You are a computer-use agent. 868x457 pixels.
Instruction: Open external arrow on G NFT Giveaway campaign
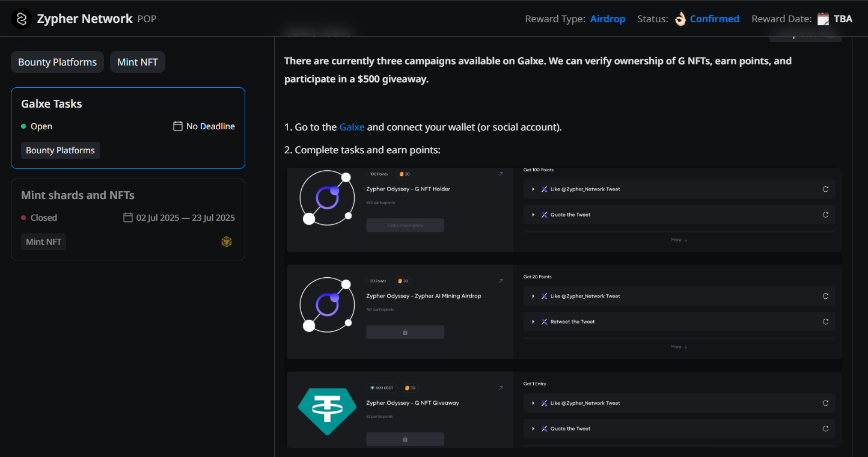(501, 388)
